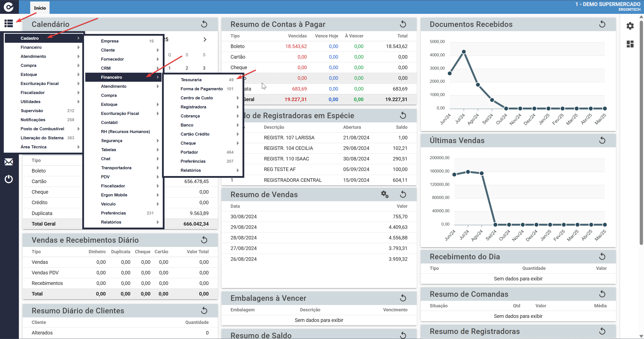Expand Registradora submenu

(x=203, y=107)
